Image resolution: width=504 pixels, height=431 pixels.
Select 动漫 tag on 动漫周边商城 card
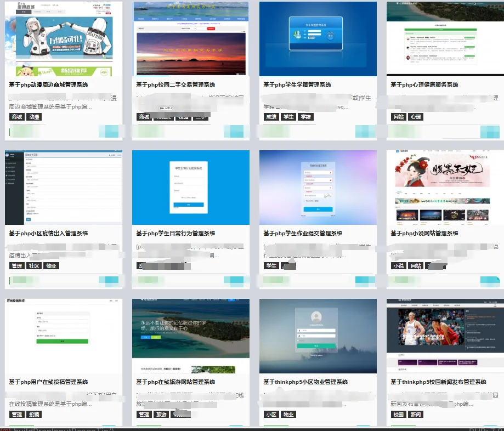34,117
